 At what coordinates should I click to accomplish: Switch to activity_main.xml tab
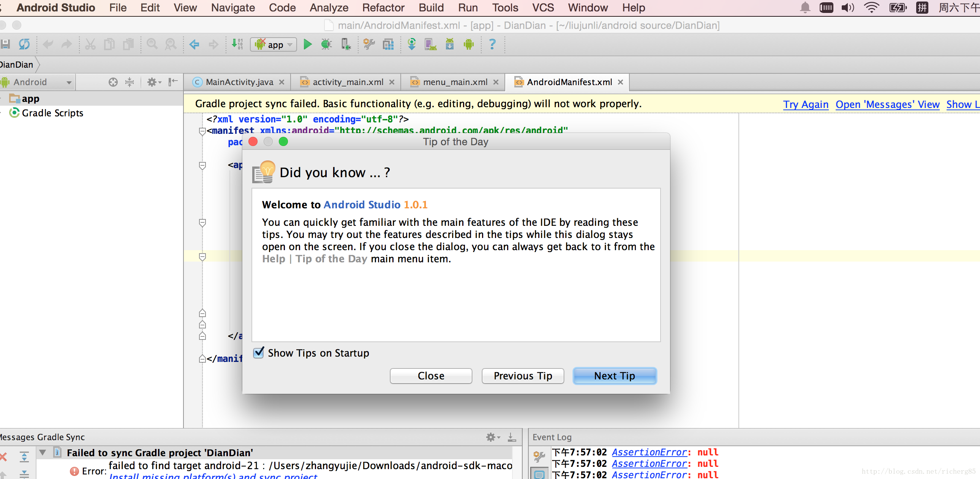coord(348,82)
